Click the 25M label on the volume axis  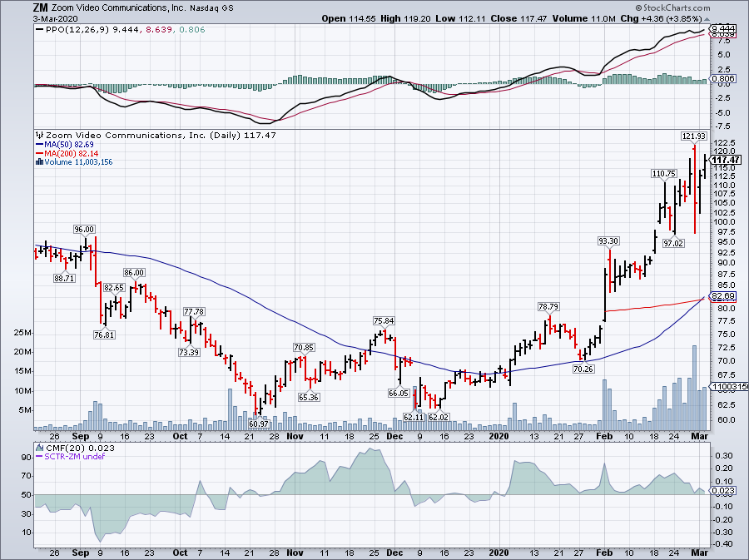(23, 332)
